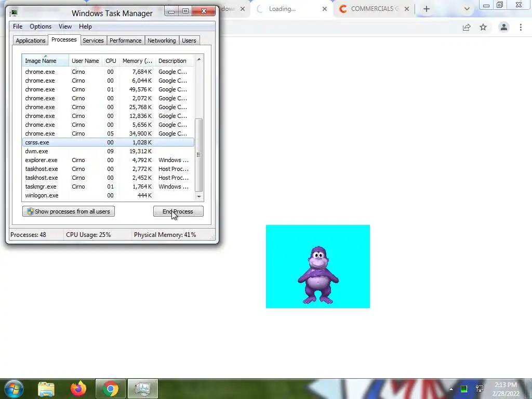Sort by Description column header
Image resolution: width=532 pixels, height=399 pixels.
click(175, 61)
